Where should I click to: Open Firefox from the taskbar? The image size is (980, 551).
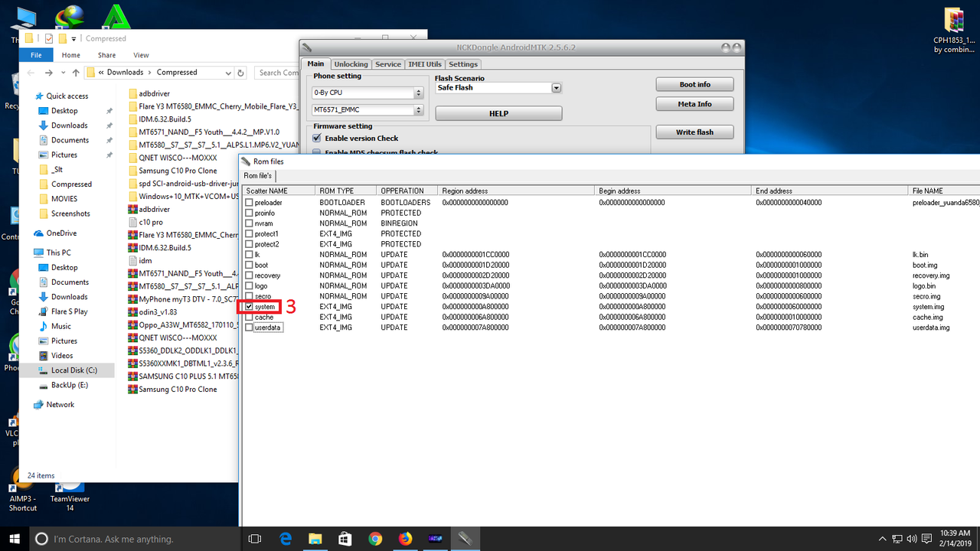(x=405, y=539)
